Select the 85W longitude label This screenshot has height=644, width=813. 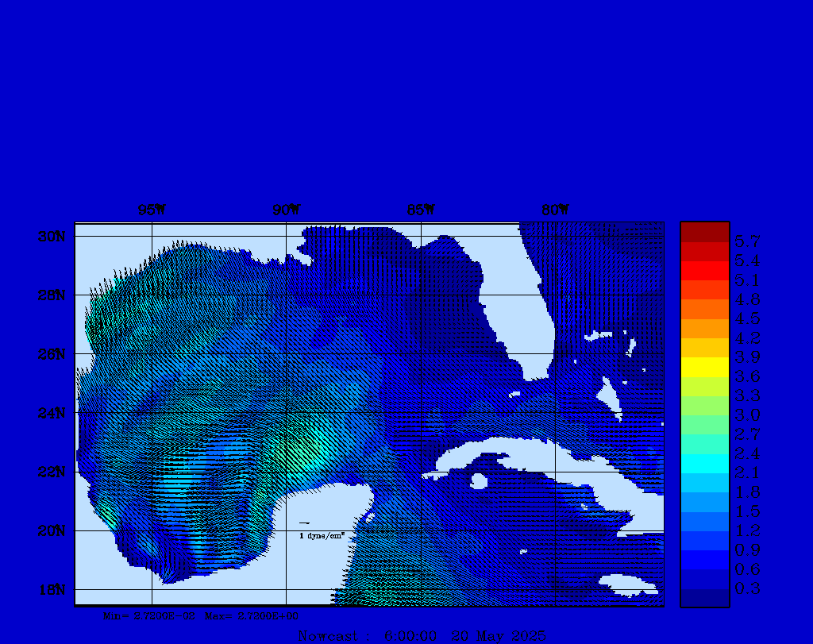point(420,210)
